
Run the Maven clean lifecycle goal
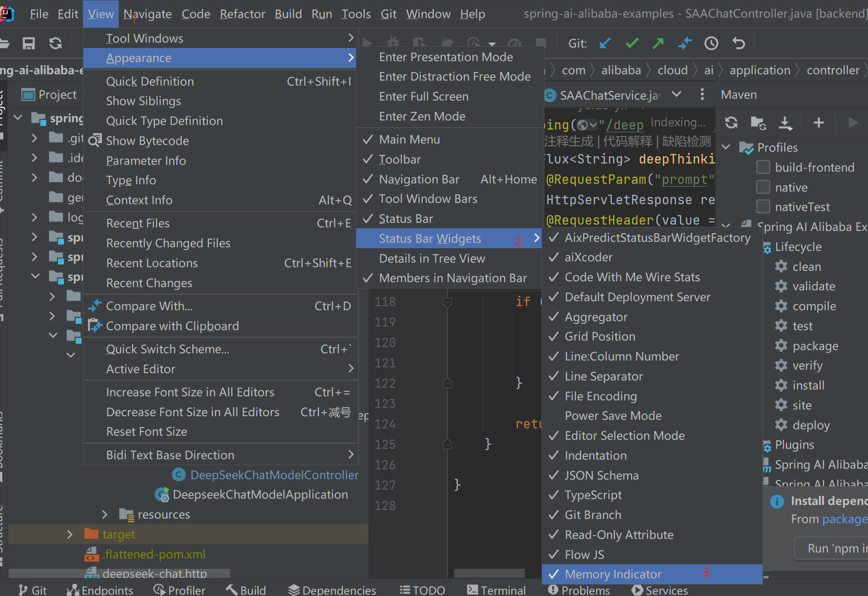(806, 267)
